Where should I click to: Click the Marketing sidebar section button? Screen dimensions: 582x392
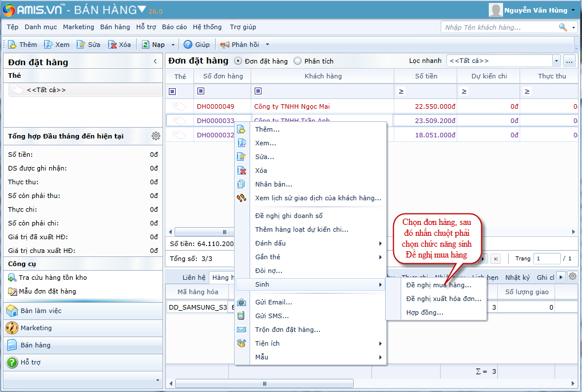coord(36,328)
